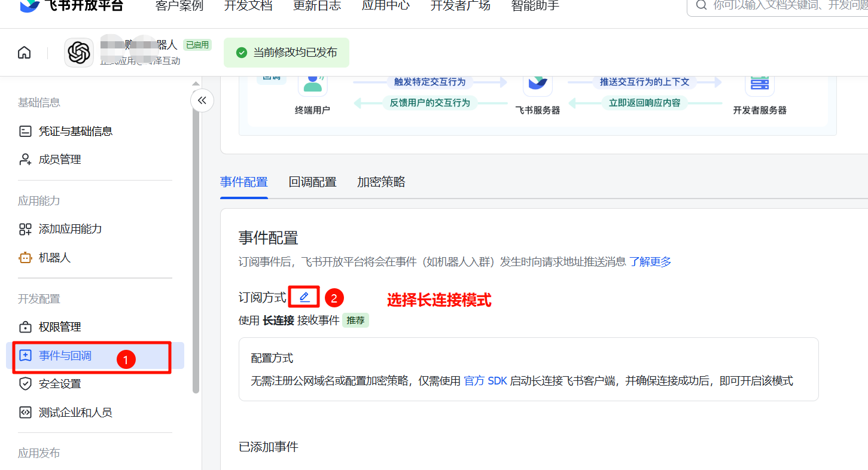Click the 安全设置 shield icon

pos(25,384)
